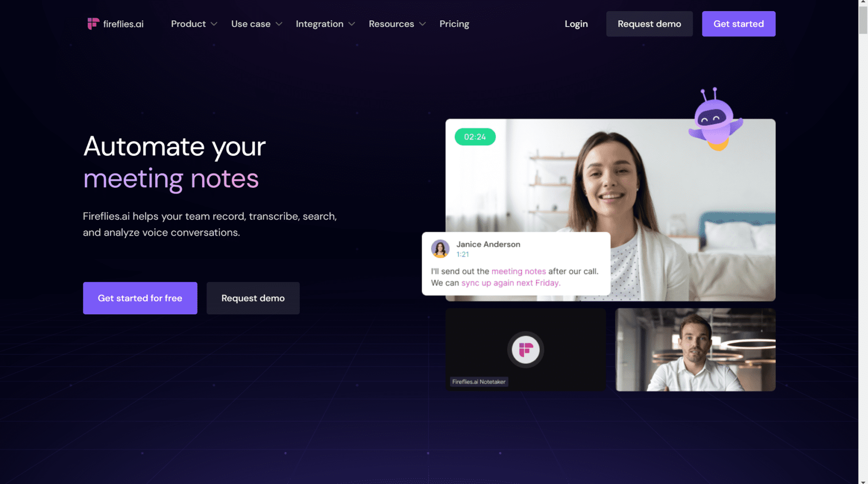Image resolution: width=868 pixels, height=484 pixels.
Task: Expand the Product dropdown menu
Action: [x=193, y=24]
